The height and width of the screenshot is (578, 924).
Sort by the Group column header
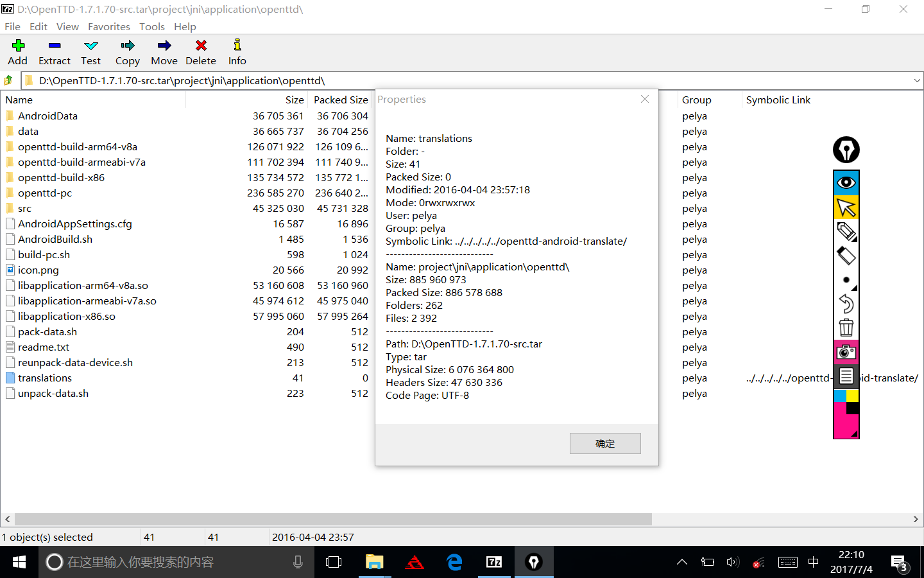pos(709,100)
